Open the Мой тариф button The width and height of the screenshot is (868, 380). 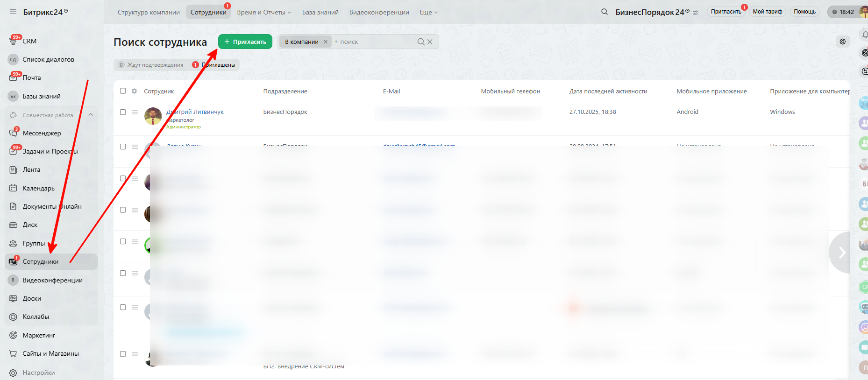click(x=767, y=12)
